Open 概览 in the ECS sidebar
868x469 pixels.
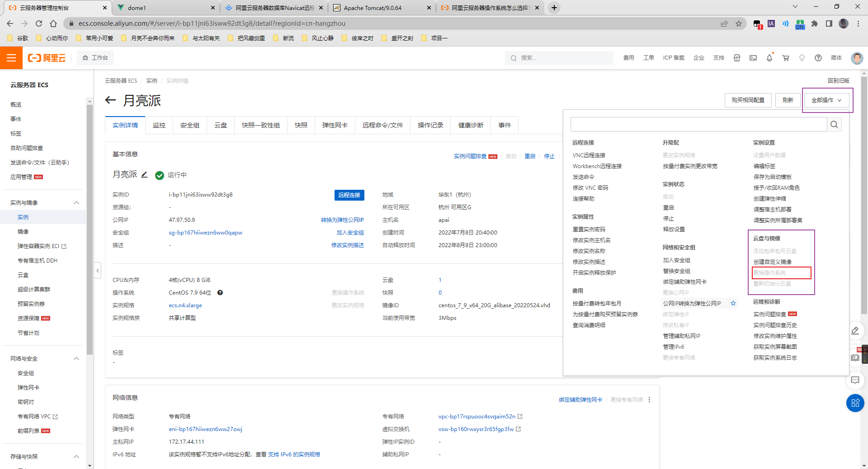pyautogui.click(x=16, y=104)
